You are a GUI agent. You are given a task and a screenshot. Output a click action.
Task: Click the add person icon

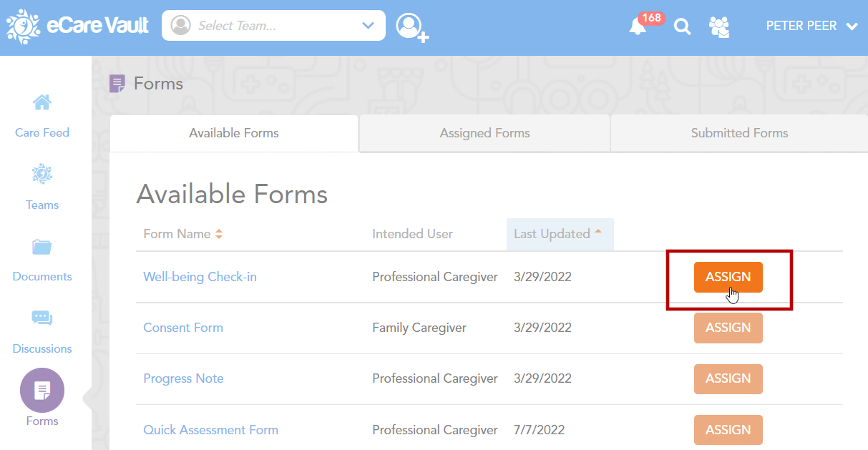pyautogui.click(x=411, y=27)
